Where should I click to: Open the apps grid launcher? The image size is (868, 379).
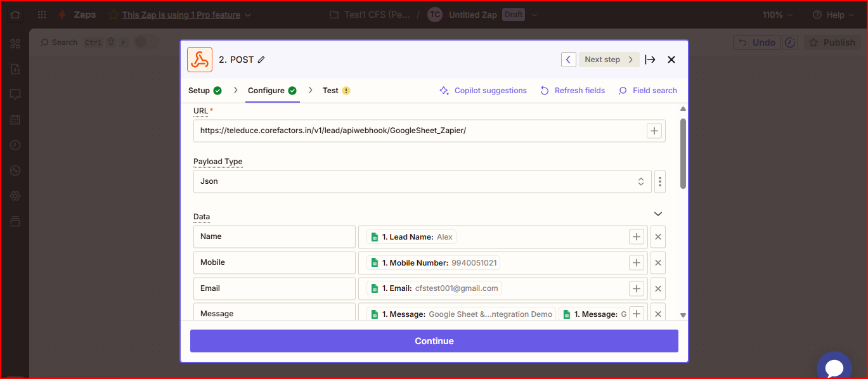[42, 15]
